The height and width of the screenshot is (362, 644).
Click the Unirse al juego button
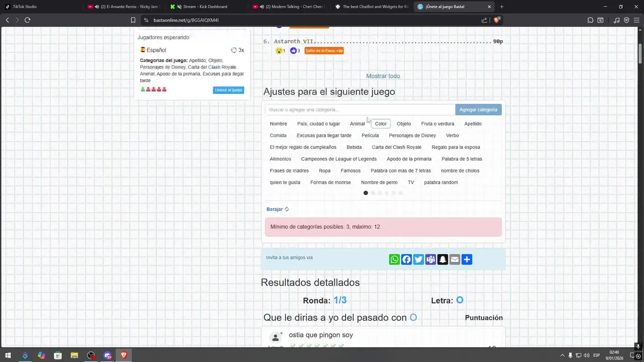(228, 90)
